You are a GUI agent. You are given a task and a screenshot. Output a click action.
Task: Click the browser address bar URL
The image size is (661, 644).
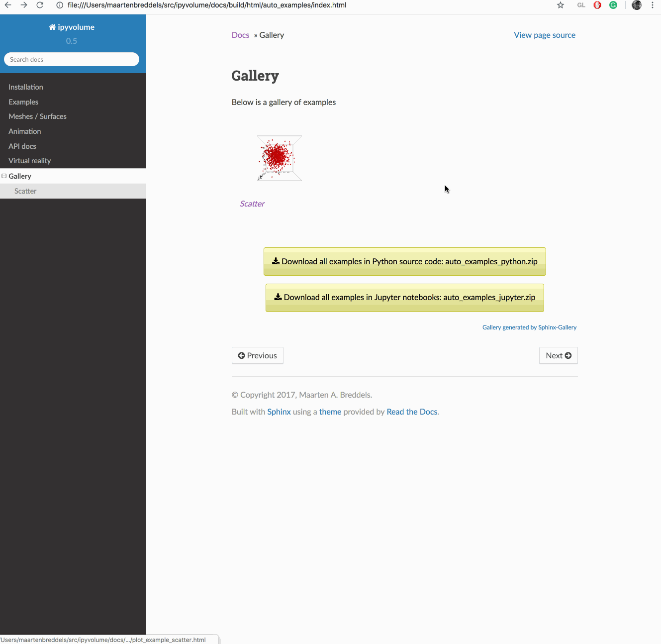(207, 5)
